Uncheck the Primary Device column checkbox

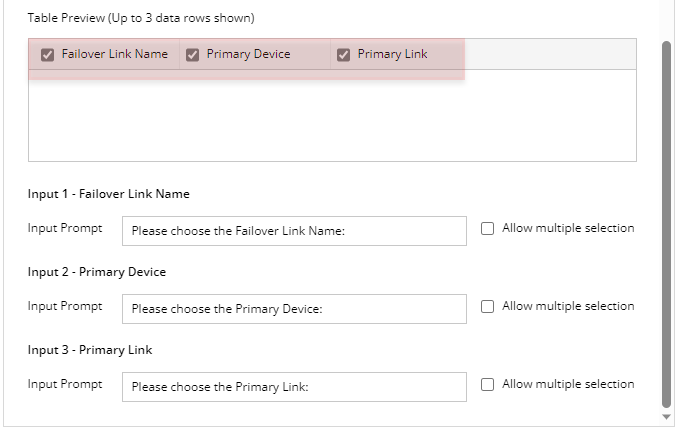193,55
